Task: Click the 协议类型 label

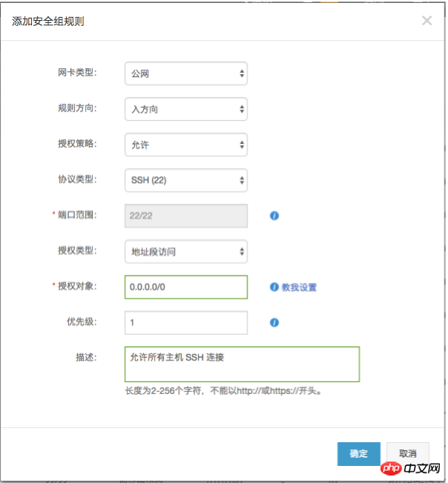Action: (77, 179)
